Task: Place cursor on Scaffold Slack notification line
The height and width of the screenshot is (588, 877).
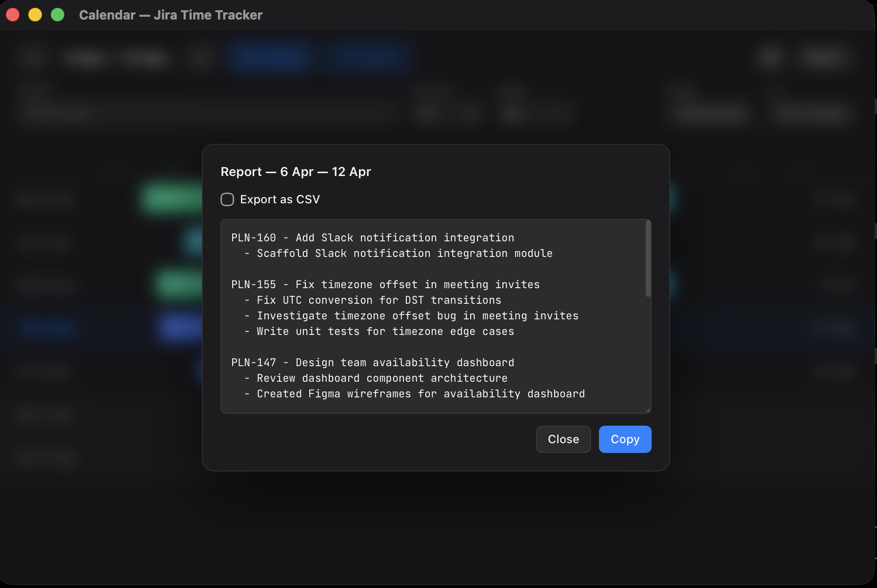Action: click(404, 254)
